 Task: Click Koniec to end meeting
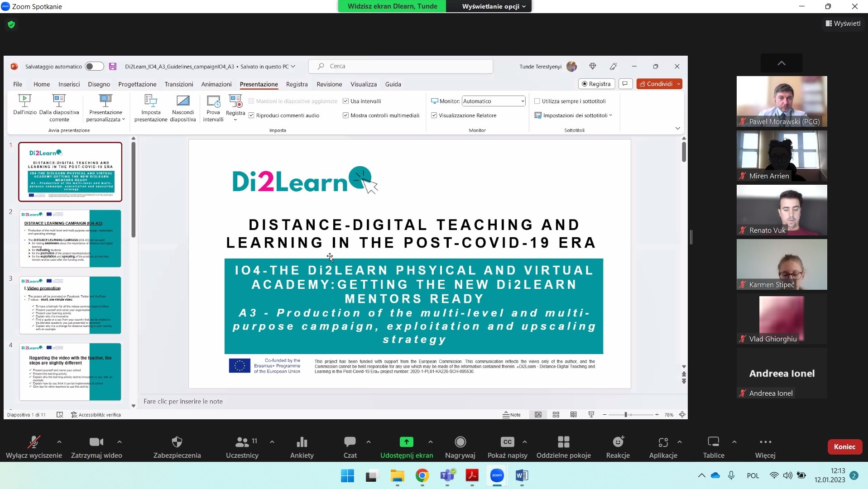coord(844,447)
